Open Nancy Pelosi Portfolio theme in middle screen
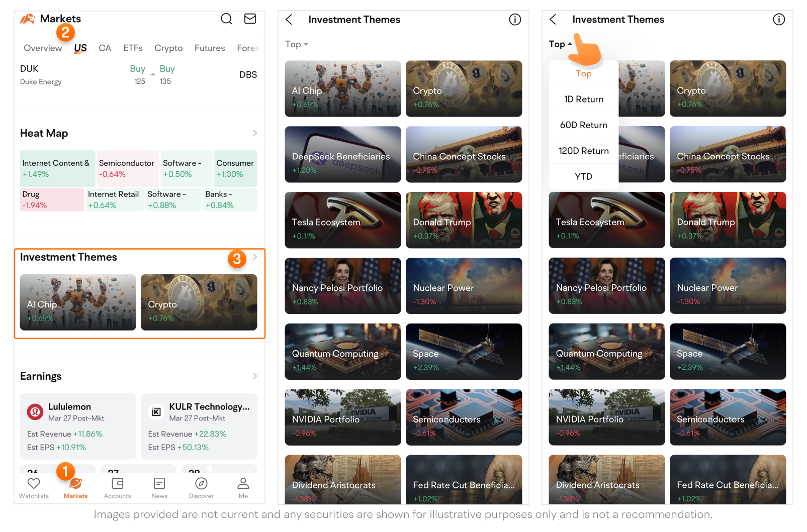This screenshot has width=807, height=532. pos(343,286)
